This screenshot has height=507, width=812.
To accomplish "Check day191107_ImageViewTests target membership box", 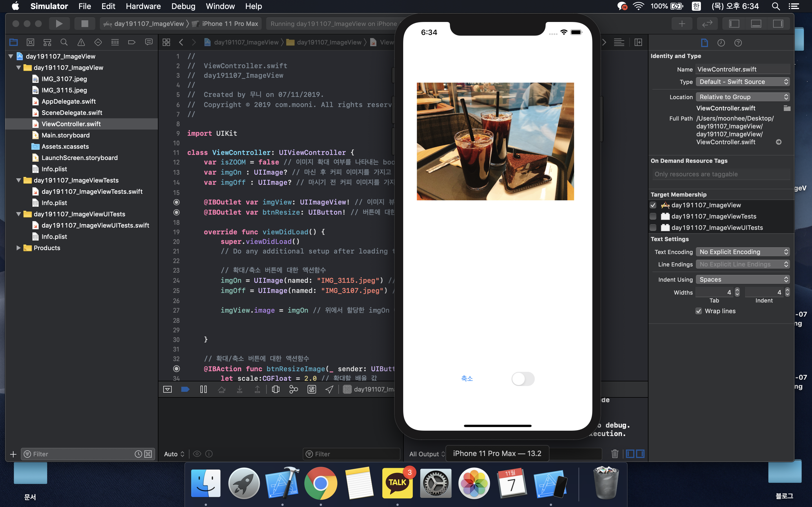I will pyautogui.click(x=653, y=216).
